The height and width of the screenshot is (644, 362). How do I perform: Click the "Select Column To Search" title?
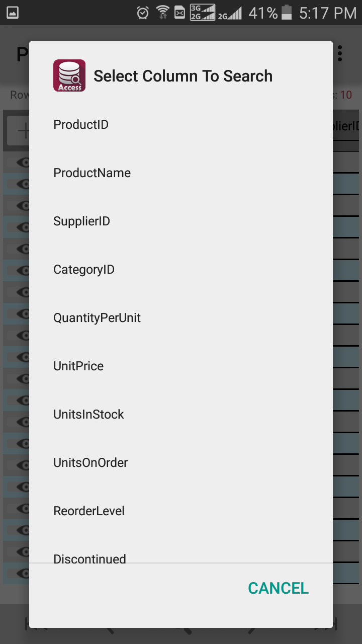point(183,76)
